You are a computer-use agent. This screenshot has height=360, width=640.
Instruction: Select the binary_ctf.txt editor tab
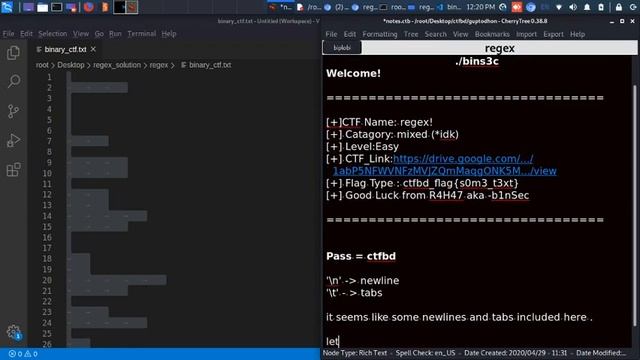[x=66, y=49]
